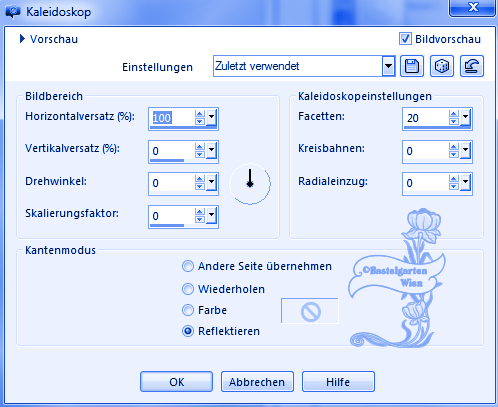
Task: Increase Facetten with the up spinner arrow
Action: pyautogui.click(x=454, y=114)
